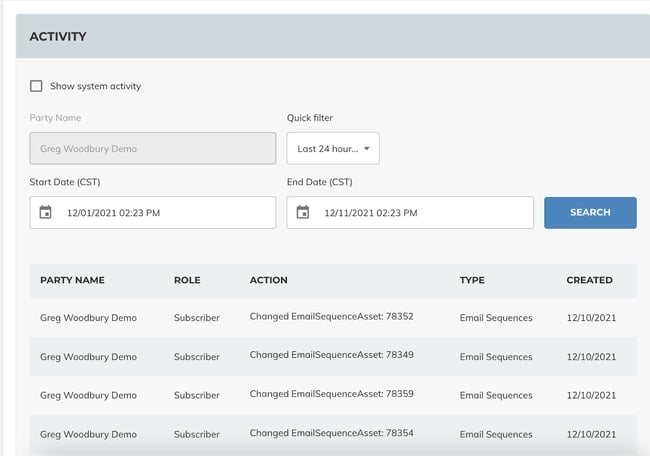The height and width of the screenshot is (456, 650).
Task: Click 12/10/2021 date in 78349 row
Action: point(591,357)
